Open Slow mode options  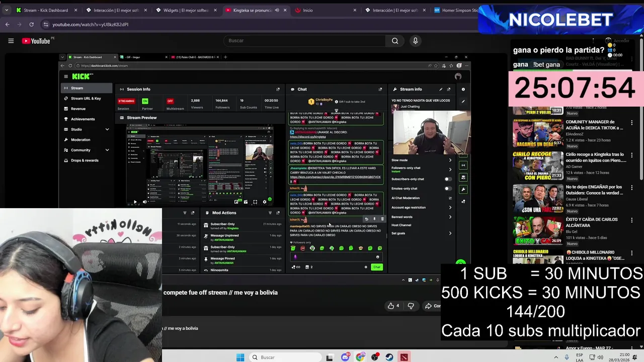click(422, 160)
